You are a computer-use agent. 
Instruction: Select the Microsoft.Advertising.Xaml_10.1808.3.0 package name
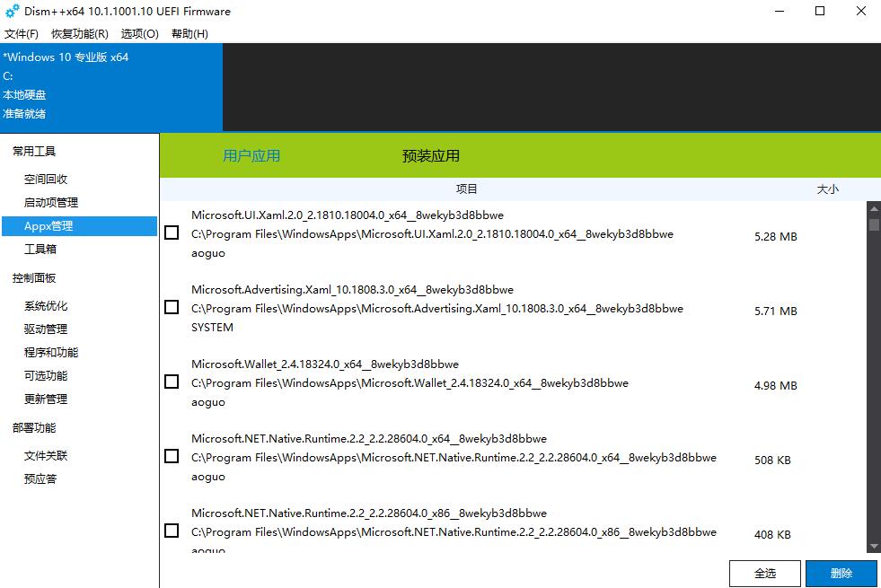pyautogui.click(x=352, y=290)
